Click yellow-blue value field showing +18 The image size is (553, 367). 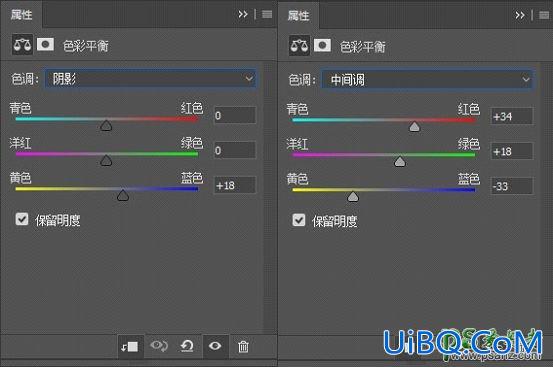click(235, 185)
